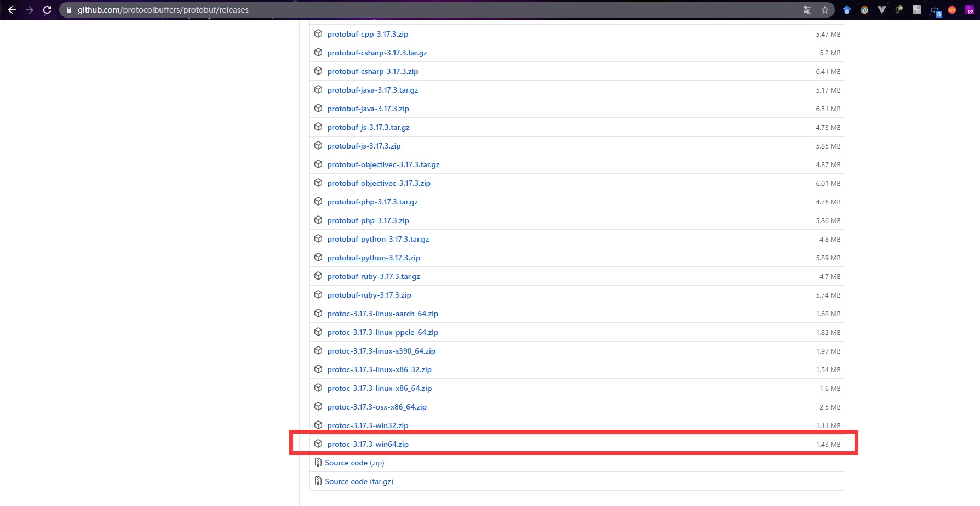Open the protoc-3.17.3-linux-x86_64.zip link

(x=379, y=388)
